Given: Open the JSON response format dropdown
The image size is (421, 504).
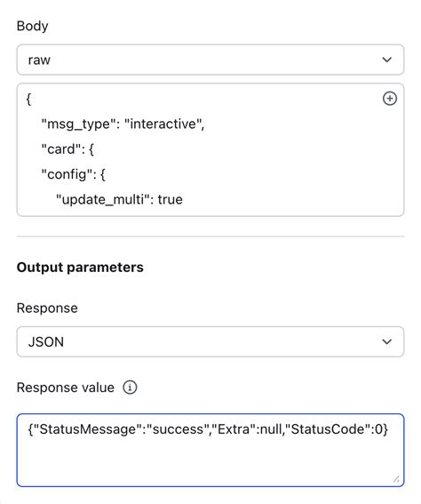Looking at the screenshot, I should pyautogui.click(x=210, y=341).
